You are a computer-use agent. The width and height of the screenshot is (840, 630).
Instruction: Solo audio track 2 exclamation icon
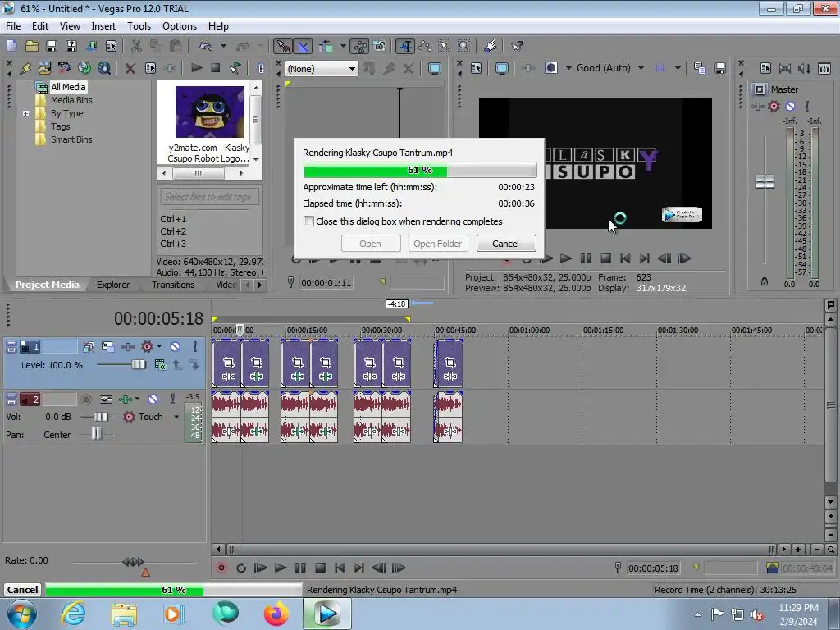172,399
